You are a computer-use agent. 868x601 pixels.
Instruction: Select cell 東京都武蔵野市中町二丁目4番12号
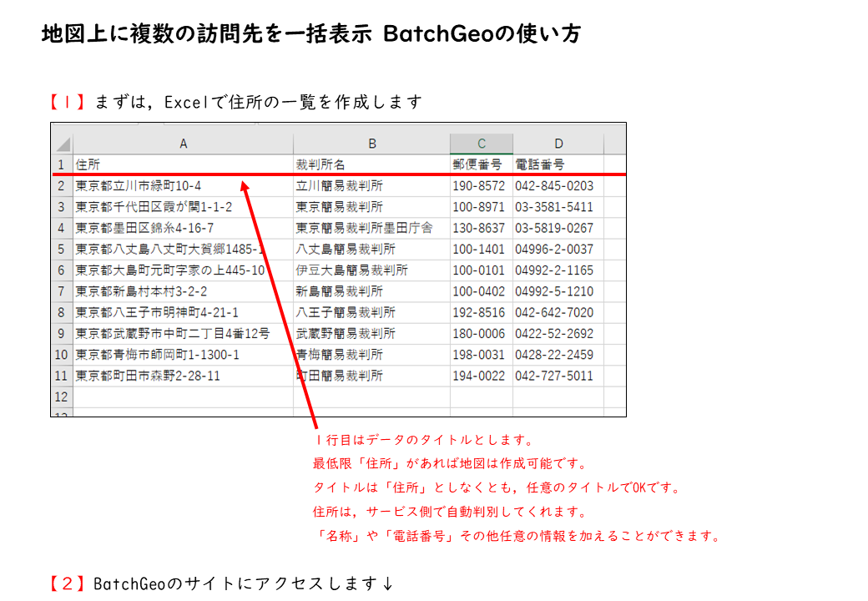(x=184, y=334)
